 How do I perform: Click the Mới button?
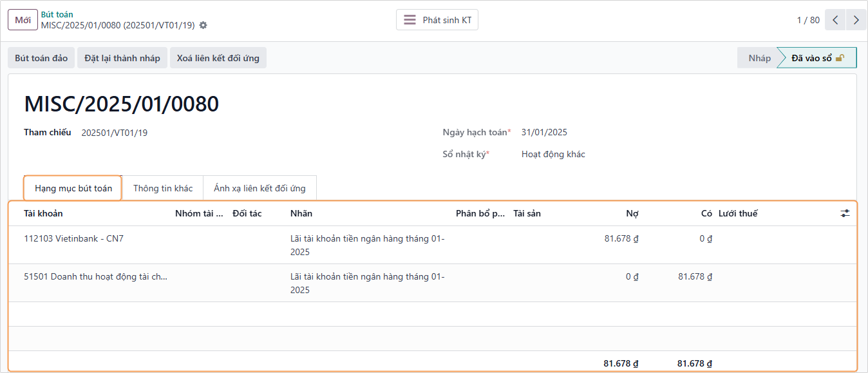coord(23,20)
